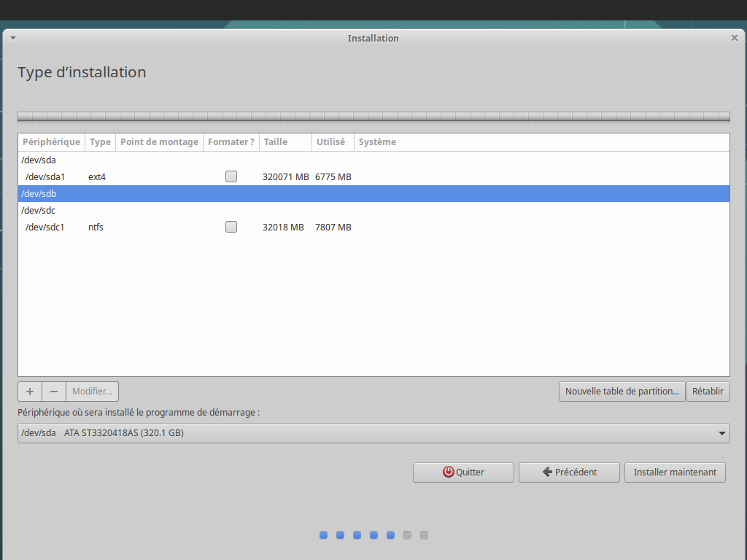Sort by the Taille column header
The image size is (747, 560).
pos(285,142)
